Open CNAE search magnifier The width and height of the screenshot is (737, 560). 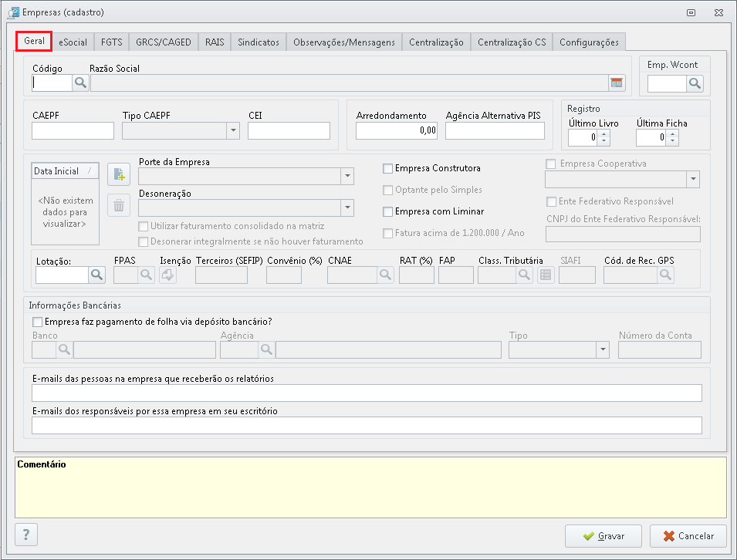(x=385, y=275)
